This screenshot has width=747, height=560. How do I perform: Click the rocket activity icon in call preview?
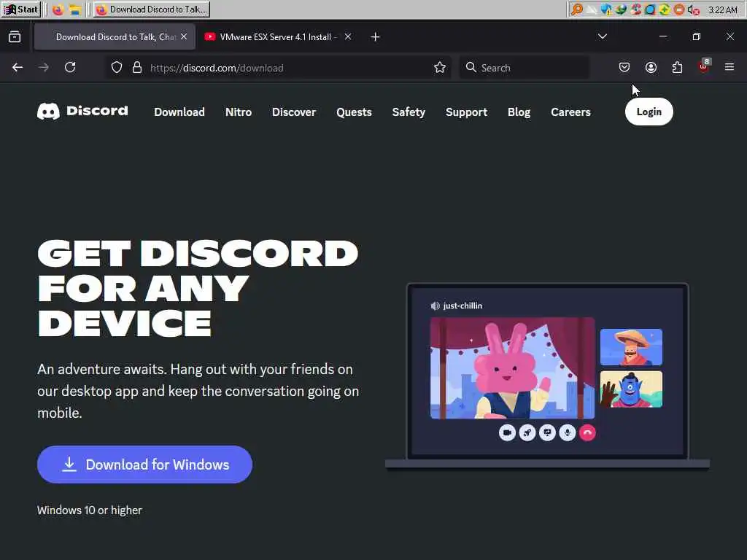527,432
